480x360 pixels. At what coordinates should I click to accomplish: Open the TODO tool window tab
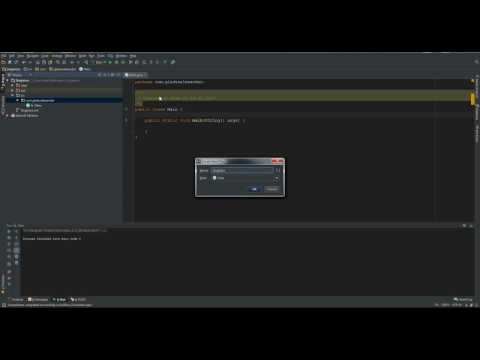(78, 299)
